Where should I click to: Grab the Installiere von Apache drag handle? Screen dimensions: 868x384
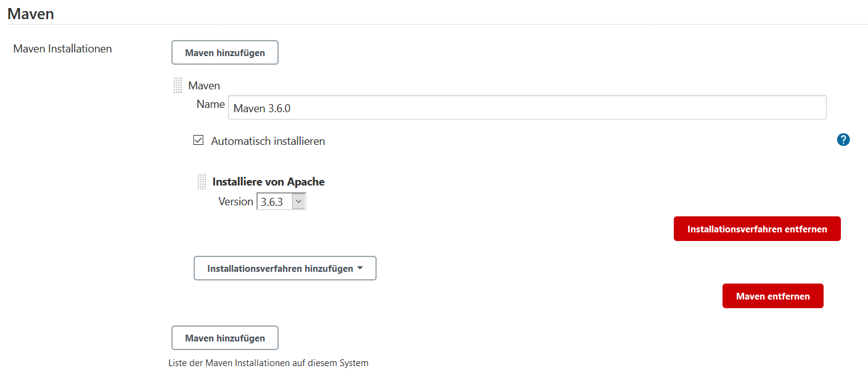point(202,182)
